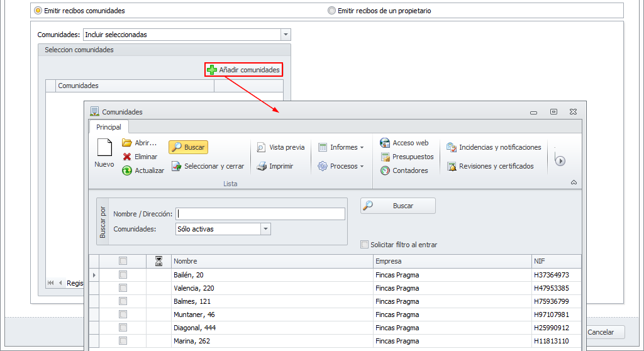Maximize the Comunidades window
Viewport: 644px width, 351px height.
(x=553, y=111)
